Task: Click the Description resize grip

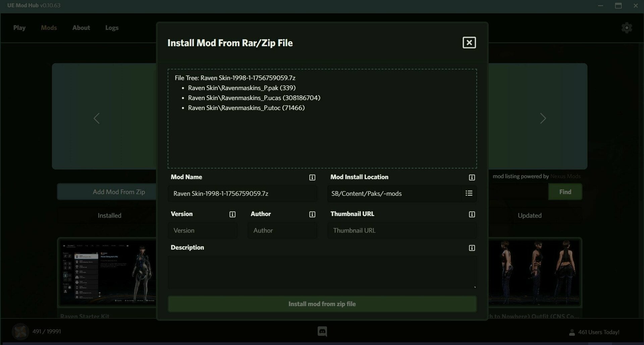Action: [x=475, y=287]
